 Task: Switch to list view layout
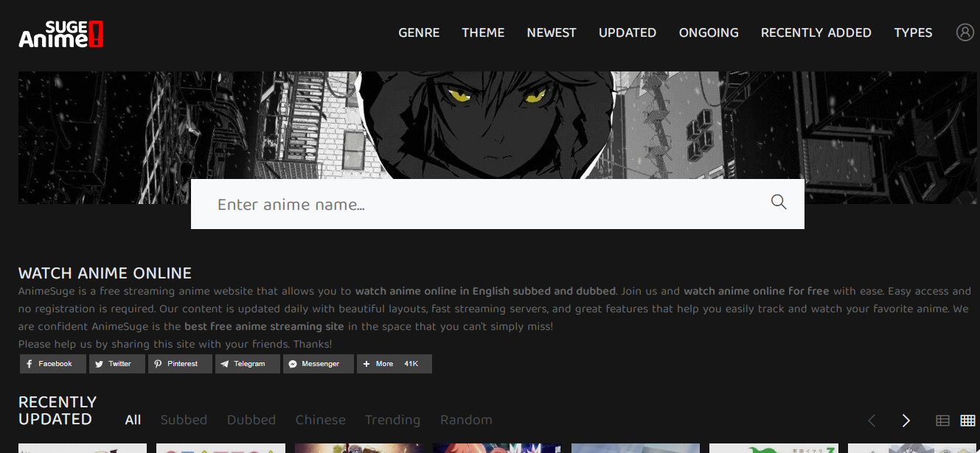942,421
